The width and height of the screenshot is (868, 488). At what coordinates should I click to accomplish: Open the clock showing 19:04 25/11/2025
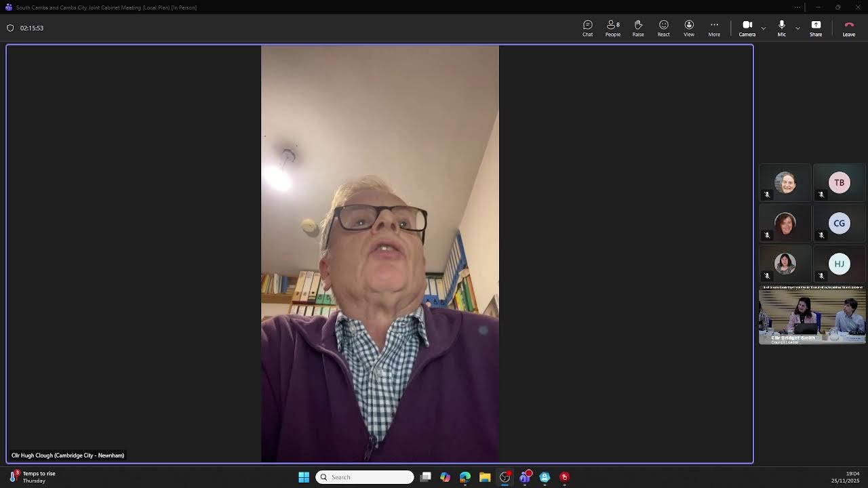tap(846, 477)
